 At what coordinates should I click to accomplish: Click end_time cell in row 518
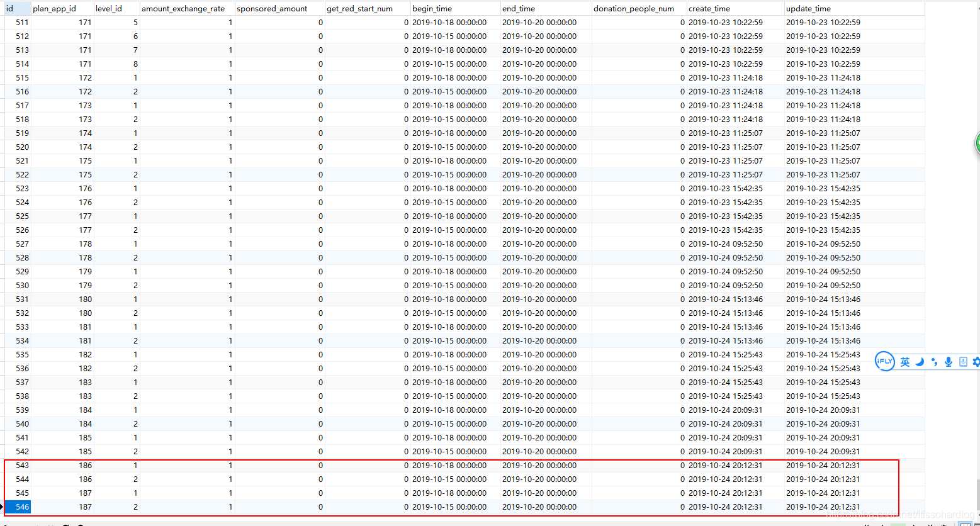[546, 120]
